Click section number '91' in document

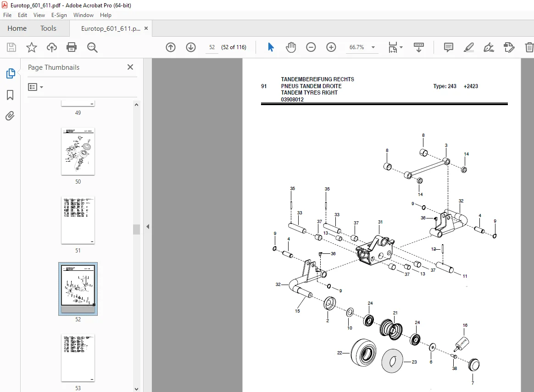pyautogui.click(x=264, y=86)
